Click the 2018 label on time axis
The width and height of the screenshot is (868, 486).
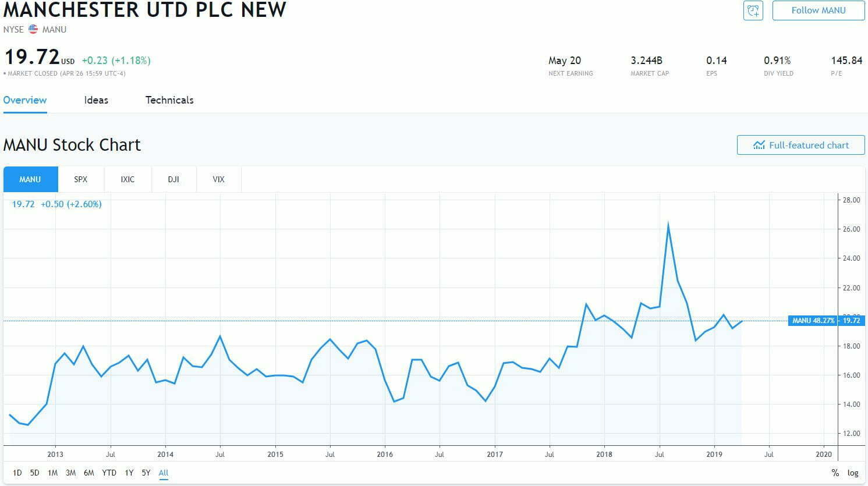point(604,455)
